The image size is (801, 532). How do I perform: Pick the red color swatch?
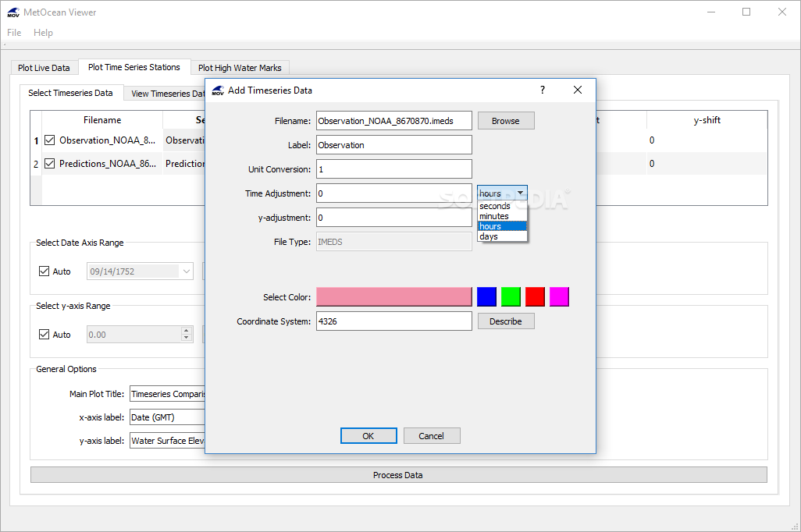(535, 296)
